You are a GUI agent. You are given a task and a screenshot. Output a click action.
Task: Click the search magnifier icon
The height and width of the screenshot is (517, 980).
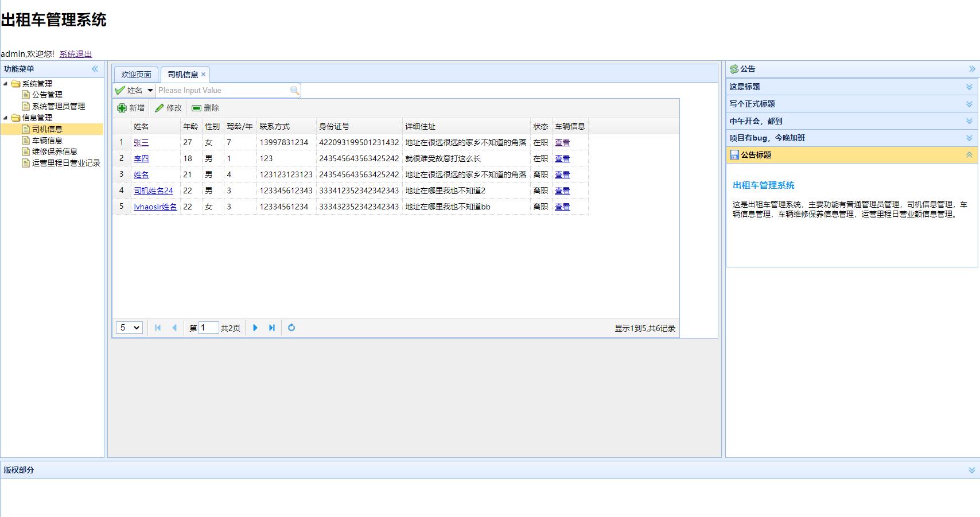[x=294, y=91]
